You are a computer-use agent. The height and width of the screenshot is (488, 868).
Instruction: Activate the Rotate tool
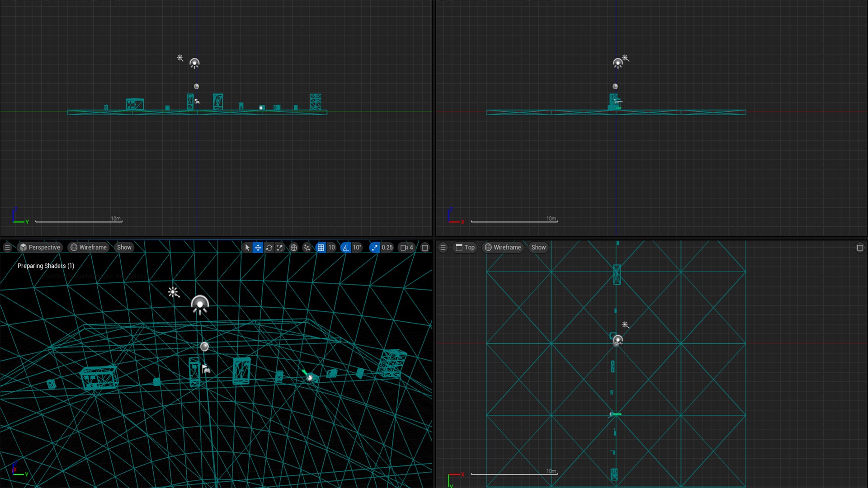269,248
